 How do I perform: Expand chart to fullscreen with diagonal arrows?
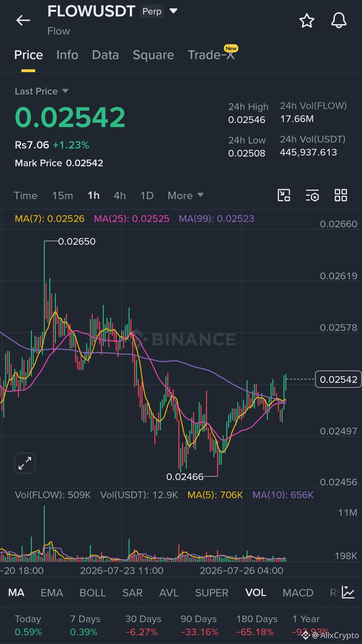tap(25, 463)
